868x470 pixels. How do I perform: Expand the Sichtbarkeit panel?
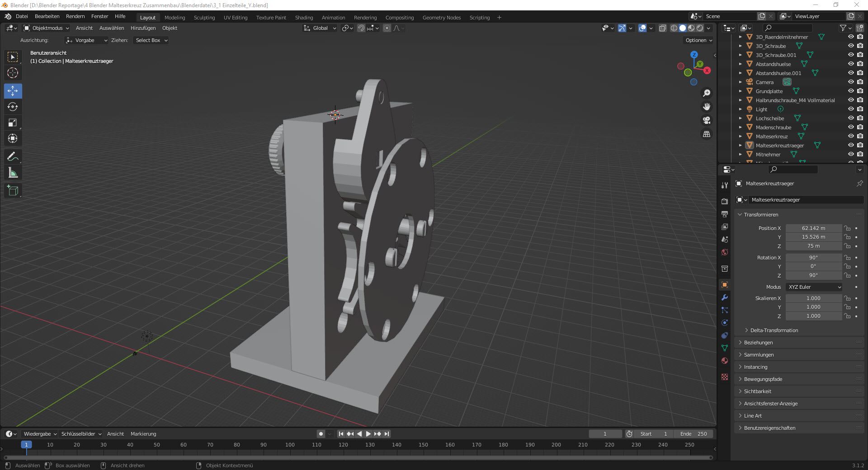[758, 391]
